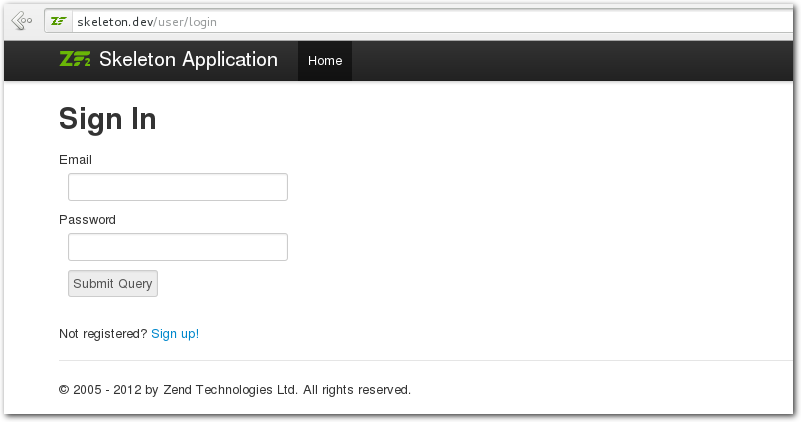Go back using the browser back arrow
The image size is (801, 422).
click(21, 21)
